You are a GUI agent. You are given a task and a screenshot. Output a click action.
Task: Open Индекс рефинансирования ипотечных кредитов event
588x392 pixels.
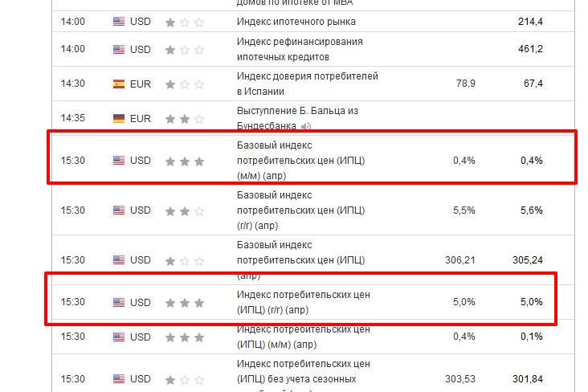pos(300,49)
